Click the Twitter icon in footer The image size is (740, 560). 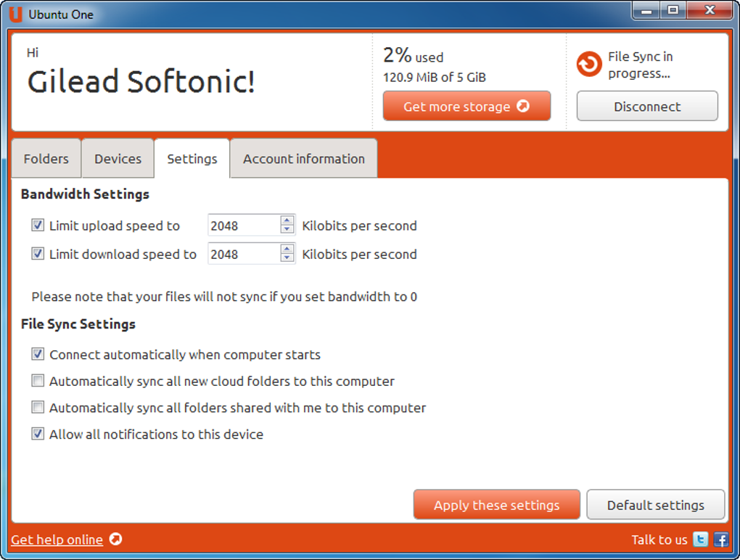[x=701, y=539]
